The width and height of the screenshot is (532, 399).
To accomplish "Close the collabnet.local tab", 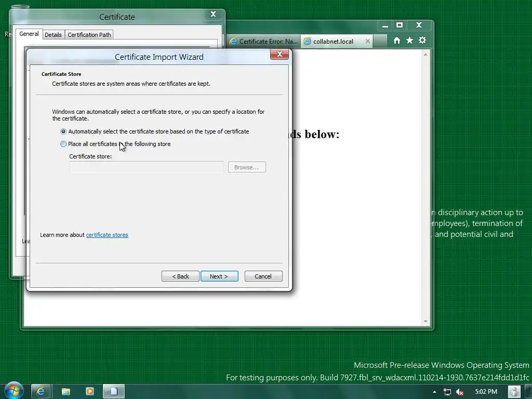I will [367, 41].
